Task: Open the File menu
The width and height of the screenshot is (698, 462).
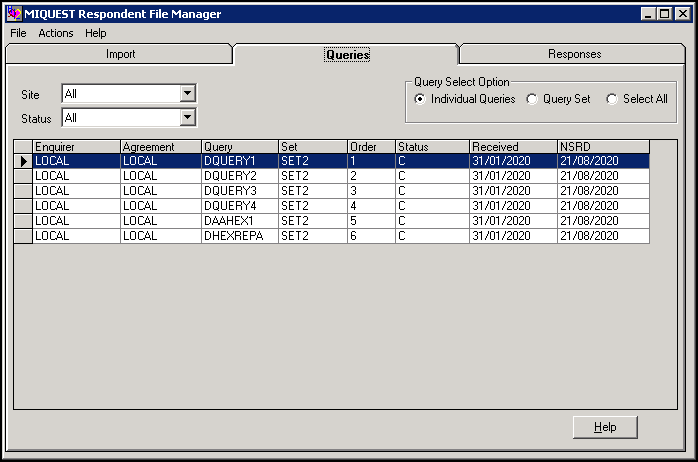Action: click(x=18, y=33)
